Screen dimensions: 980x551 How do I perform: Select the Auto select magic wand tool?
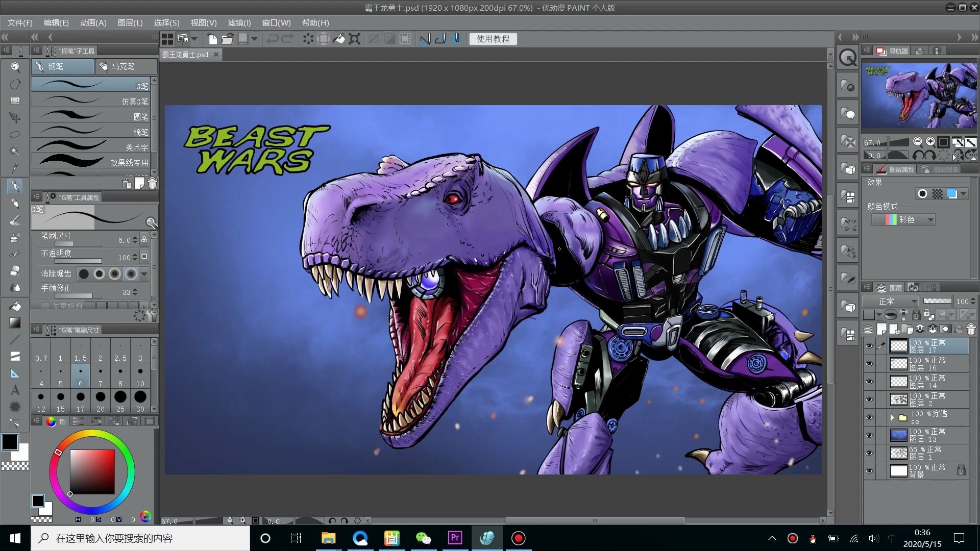tap(15, 152)
